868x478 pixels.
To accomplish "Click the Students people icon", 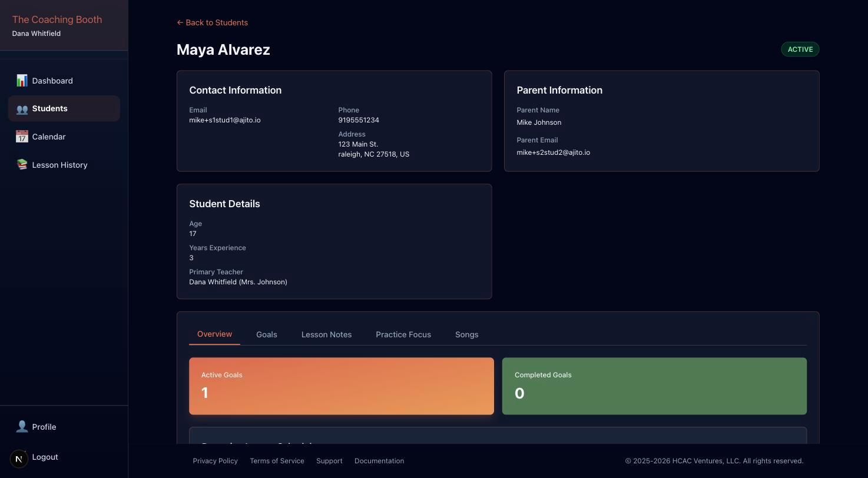I will coord(22,109).
